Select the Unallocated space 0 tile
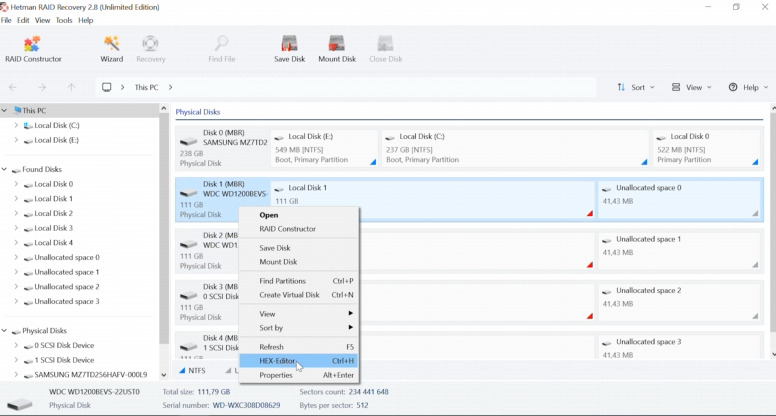This screenshot has height=416, width=776. click(x=680, y=199)
